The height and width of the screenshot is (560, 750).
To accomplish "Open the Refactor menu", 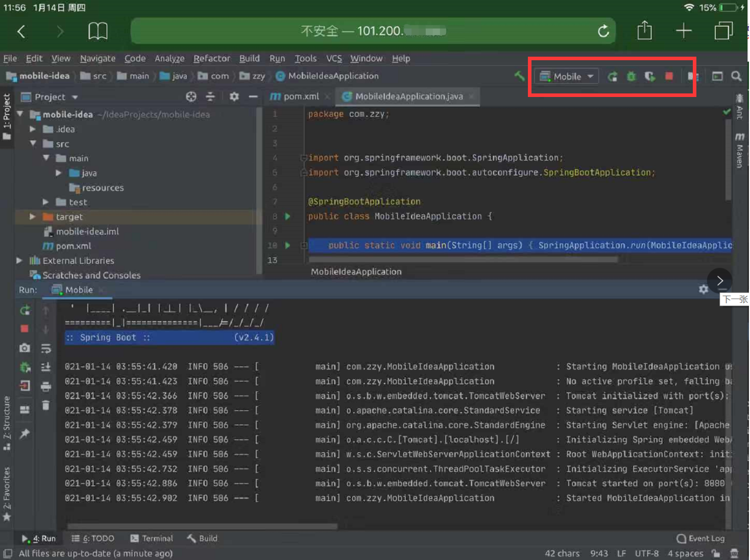I will [x=211, y=59].
